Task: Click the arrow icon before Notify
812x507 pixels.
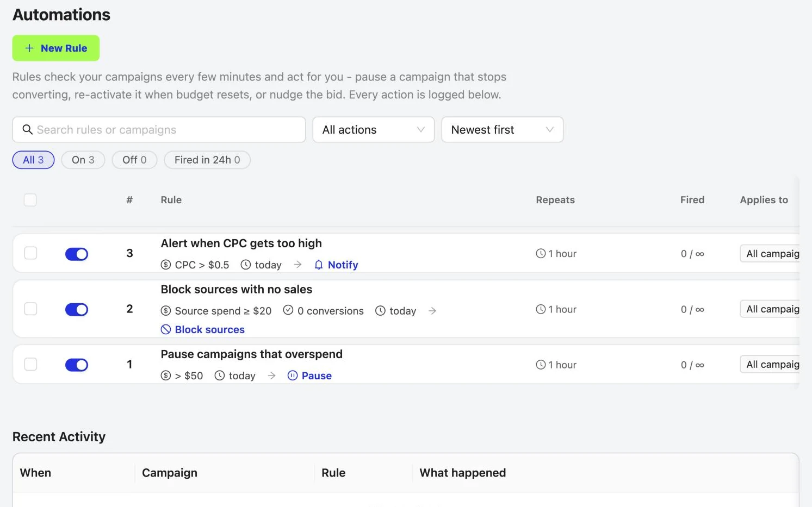Action: coord(297,265)
